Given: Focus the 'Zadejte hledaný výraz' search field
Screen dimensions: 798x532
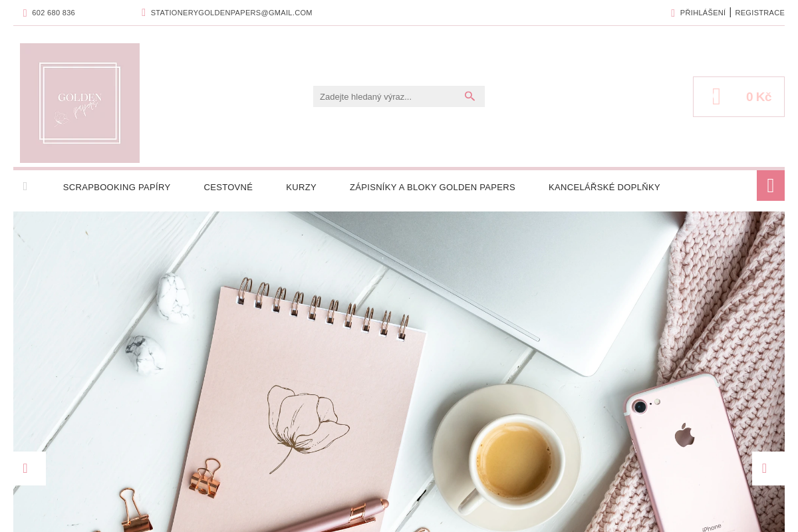Looking at the screenshot, I should 388,96.
